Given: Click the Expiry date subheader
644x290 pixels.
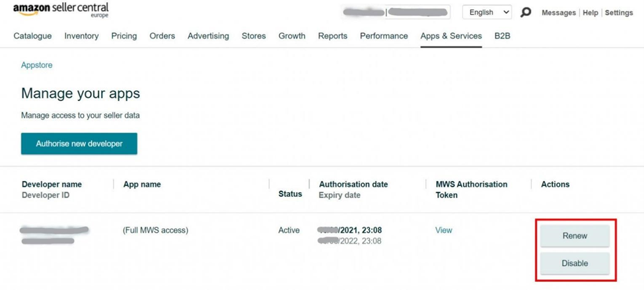Looking at the screenshot, I should (x=340, y=195).
